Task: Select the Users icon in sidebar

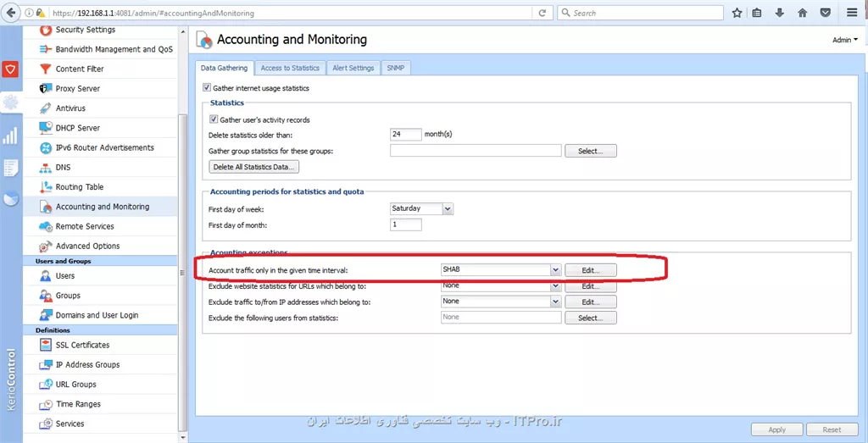Action: [46, 276]
